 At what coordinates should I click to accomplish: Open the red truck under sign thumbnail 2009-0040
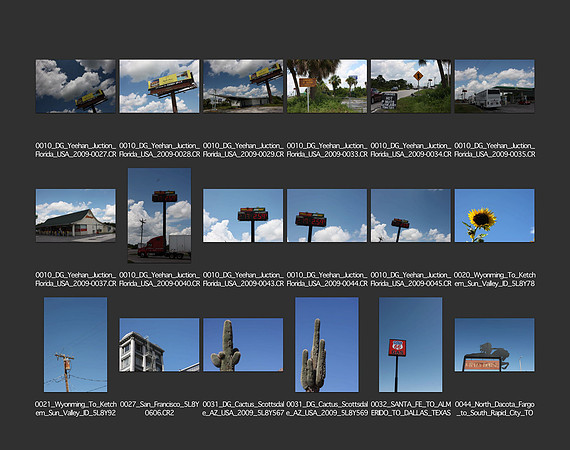click(x=159, y=215)
